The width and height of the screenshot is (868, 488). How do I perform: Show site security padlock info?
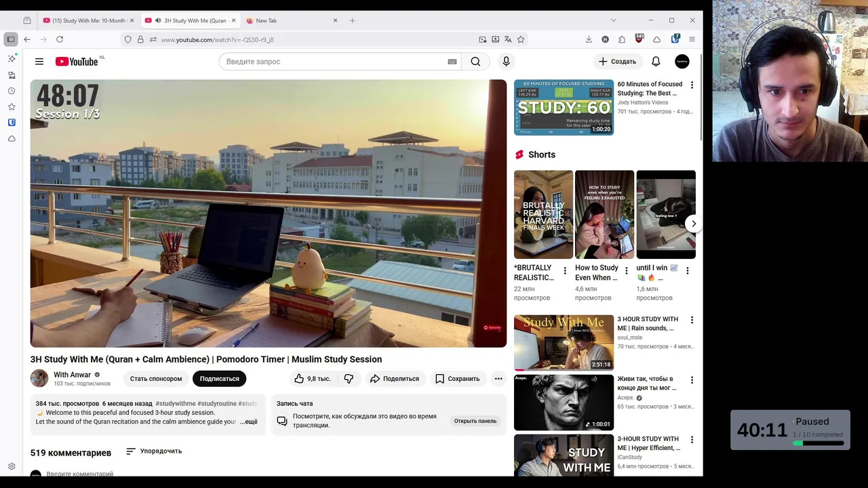click(x=140, y=39)
